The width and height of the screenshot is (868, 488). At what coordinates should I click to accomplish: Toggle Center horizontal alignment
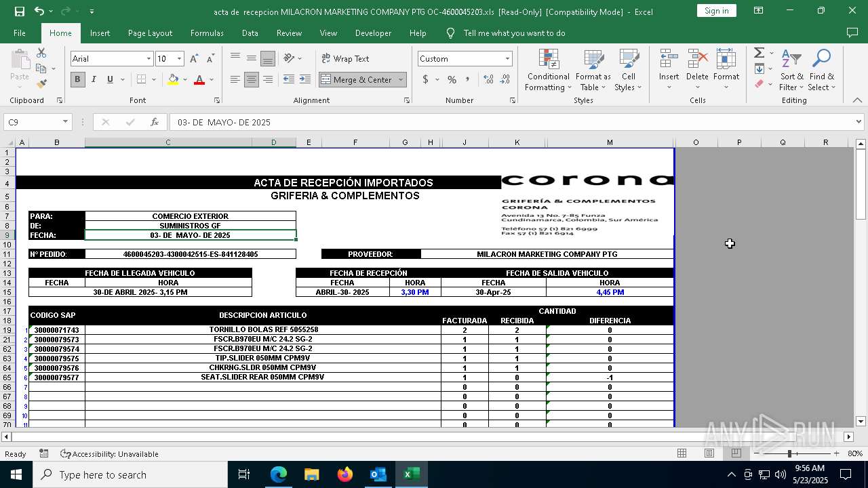click(x=252, y=79)
